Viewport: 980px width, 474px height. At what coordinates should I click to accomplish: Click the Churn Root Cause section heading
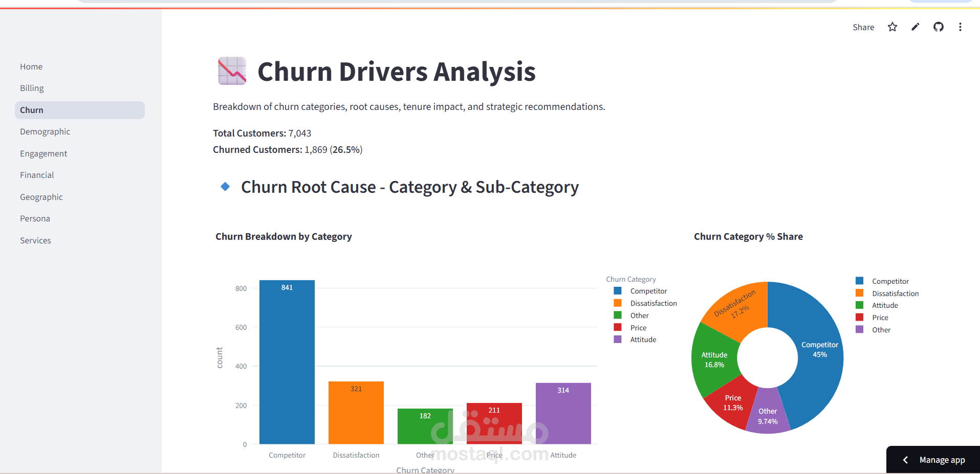coord(410,187)
